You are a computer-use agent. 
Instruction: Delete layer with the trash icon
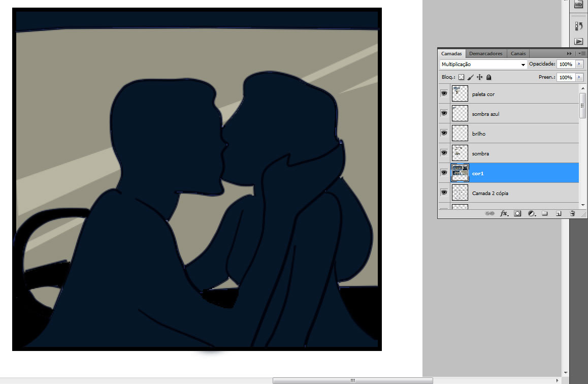coord(572,214)
